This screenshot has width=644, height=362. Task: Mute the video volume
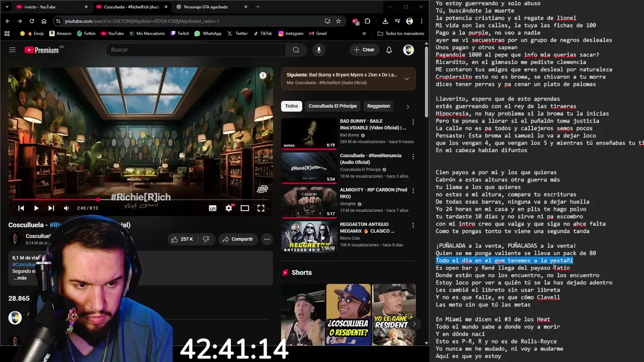click(66, 208)
